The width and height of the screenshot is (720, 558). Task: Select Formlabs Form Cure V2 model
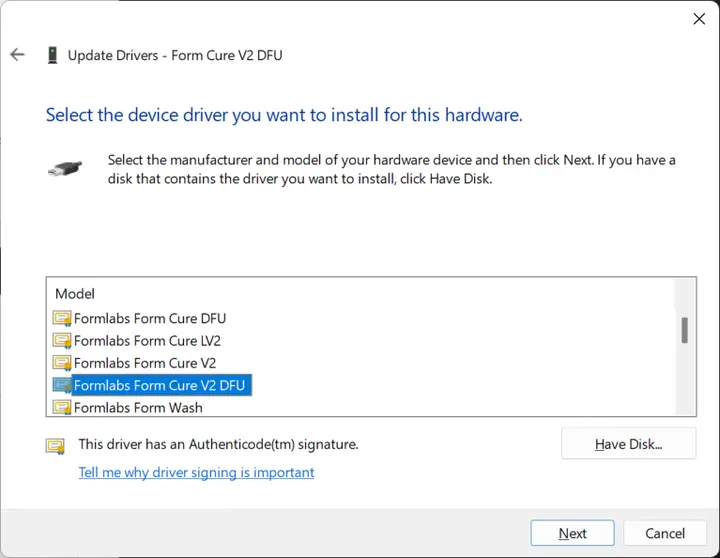click(145, 363)
